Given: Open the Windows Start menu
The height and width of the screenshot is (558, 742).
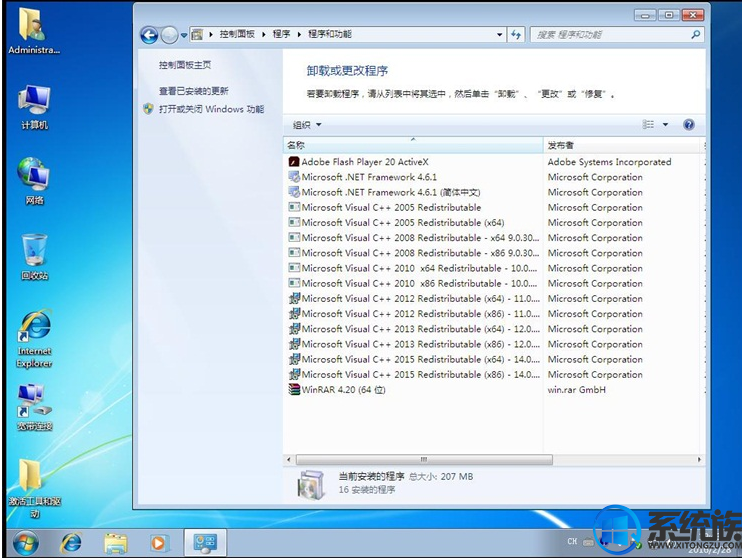Looking at the screenshot, I should pyautogui.click(x=26, y=543).
